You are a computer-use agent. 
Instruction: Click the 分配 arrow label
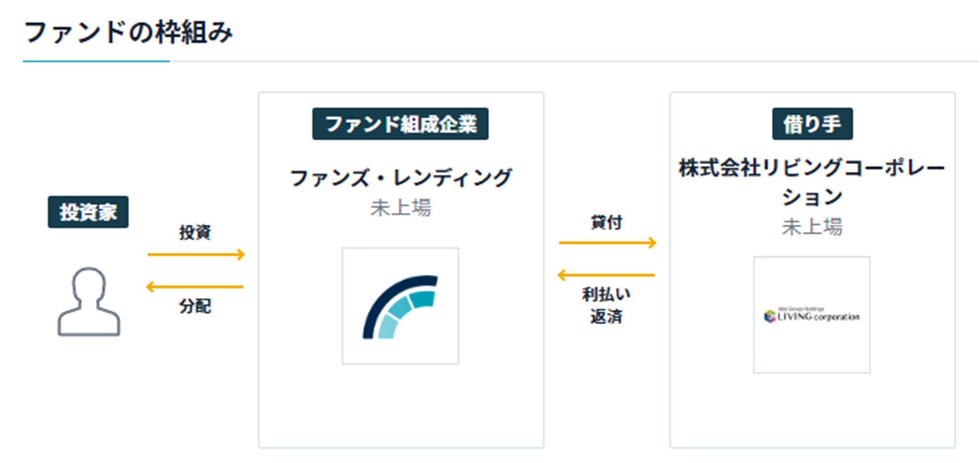pos(195,306)
